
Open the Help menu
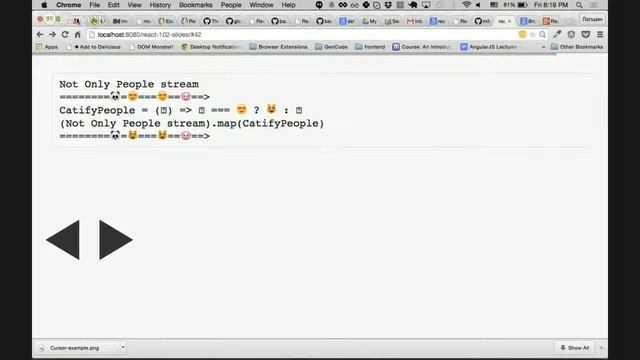click(x=289, y=5)
